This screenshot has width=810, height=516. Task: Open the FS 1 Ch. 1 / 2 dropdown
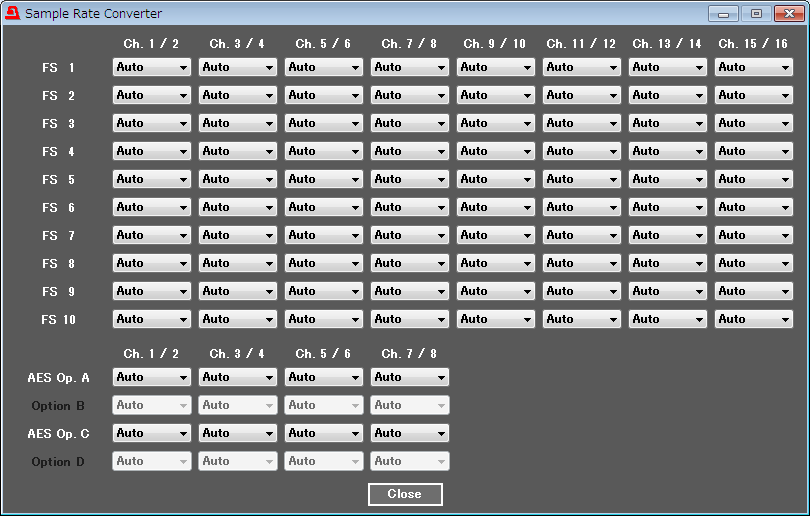click(x=151, y=67)
